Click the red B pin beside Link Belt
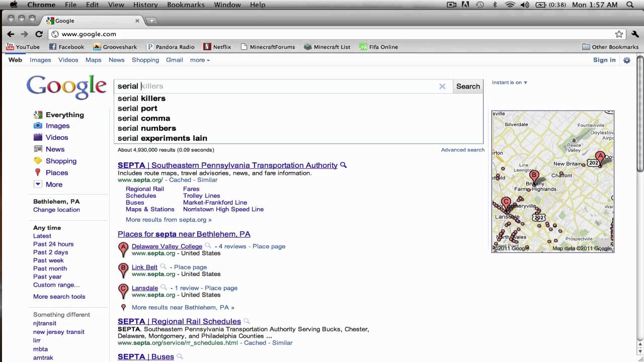Viewport: 644px width, 362px height. pos(123,269)
